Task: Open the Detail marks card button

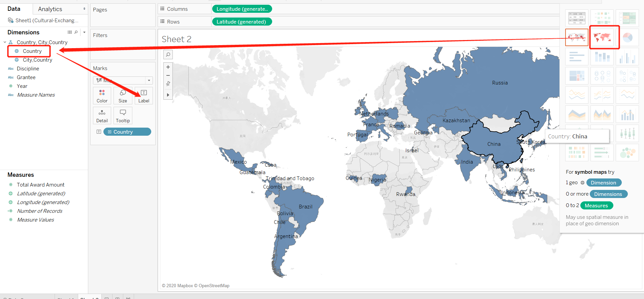Action: tap(102, 115)
